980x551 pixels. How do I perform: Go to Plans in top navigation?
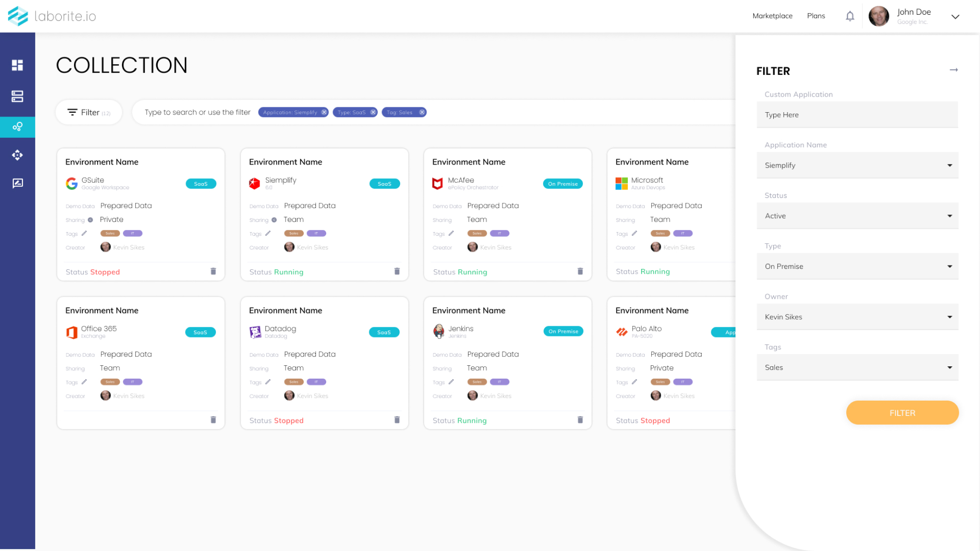[815, 16]
